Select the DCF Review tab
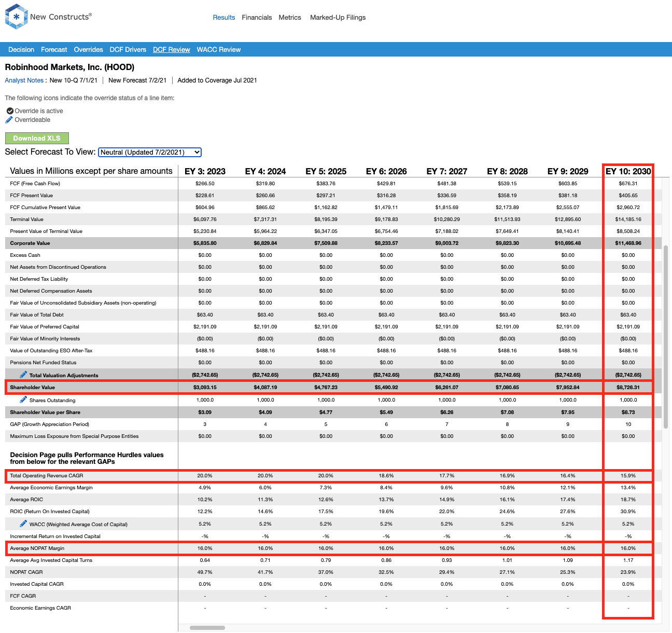 [x=172, y=50]
